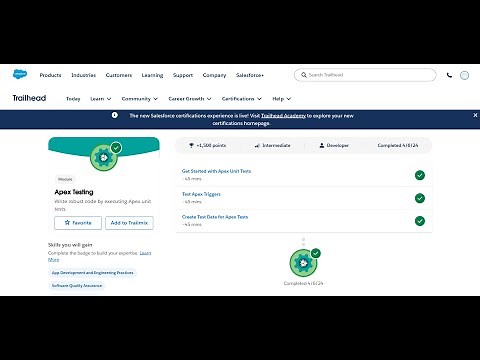Expand the Community dropdown
This screenshot has width=480, height=360.
tap(140, 99)
